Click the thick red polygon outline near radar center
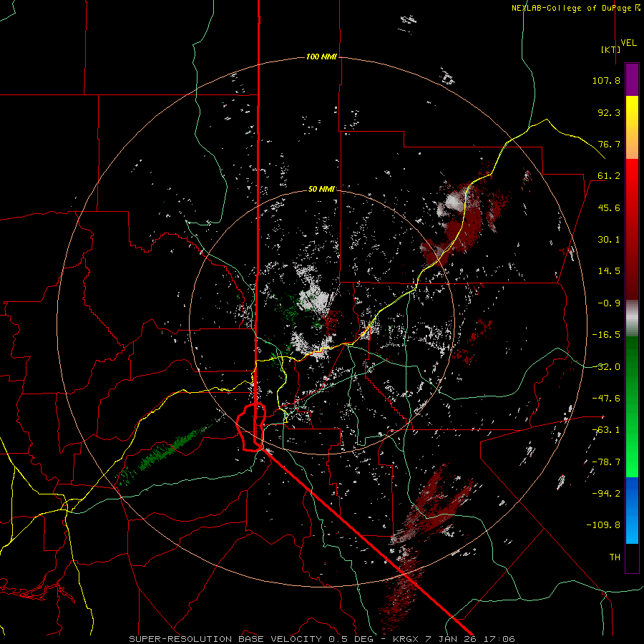The image size is (644, 644). [x=251, y=428]
